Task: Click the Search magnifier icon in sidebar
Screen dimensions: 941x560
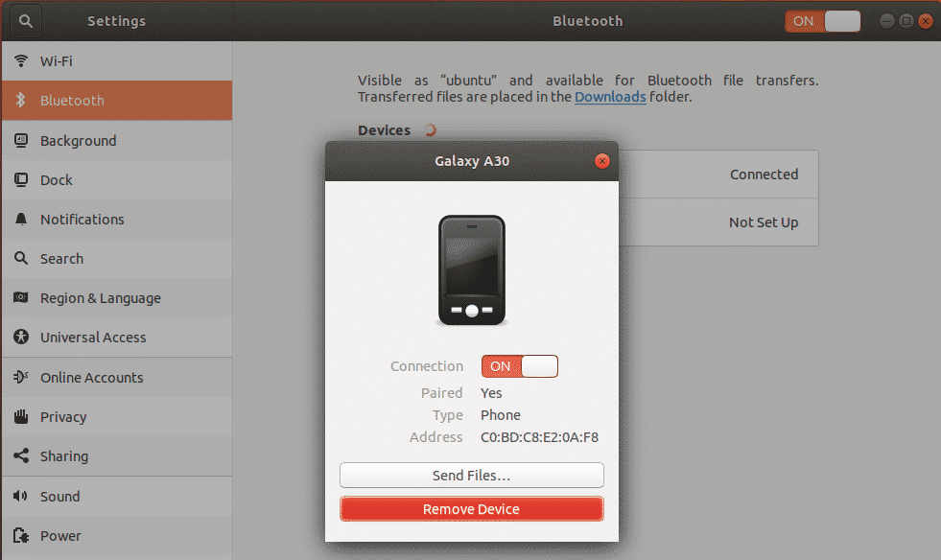Action: click(21, 258)
